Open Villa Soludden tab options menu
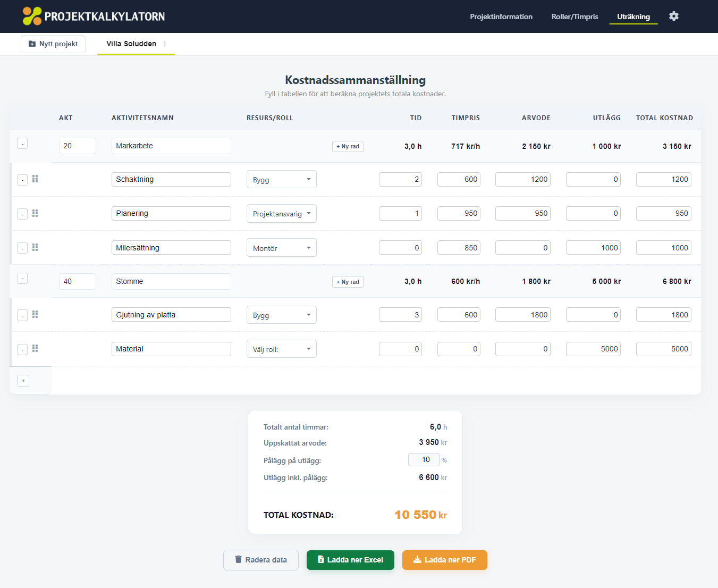Image resolution: width=718 pixels, height=588 pixels. (x=165, y=44)
